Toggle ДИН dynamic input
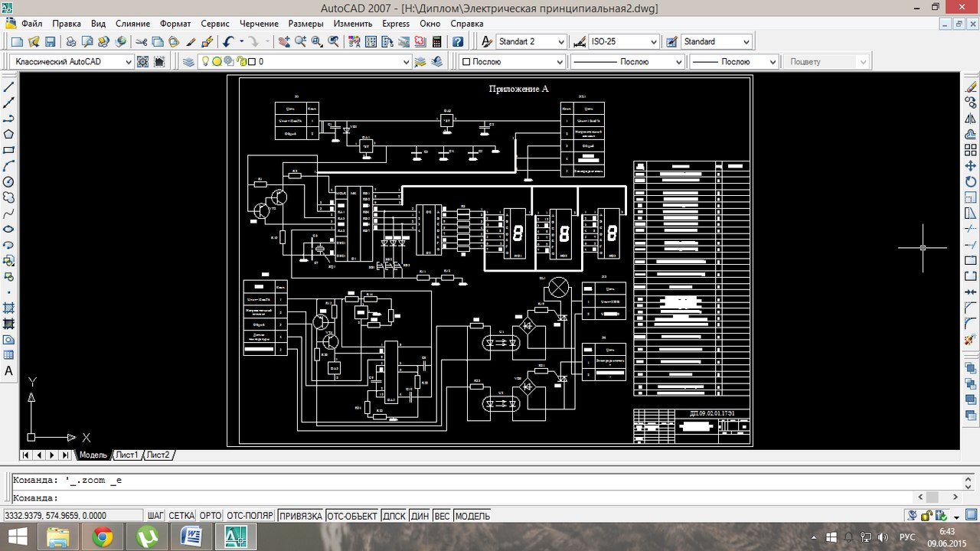The image size is (980, 551). (x=420, y=516)
